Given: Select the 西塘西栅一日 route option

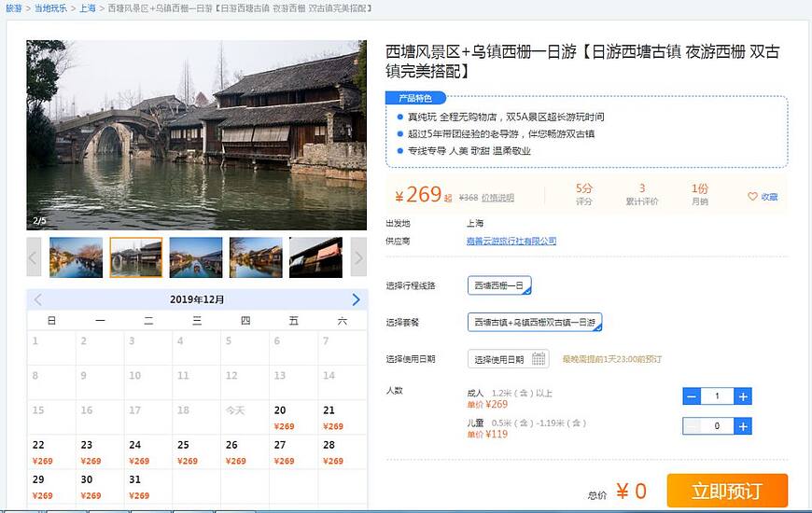Looking at the screenshot, I should tap(499, 285).
